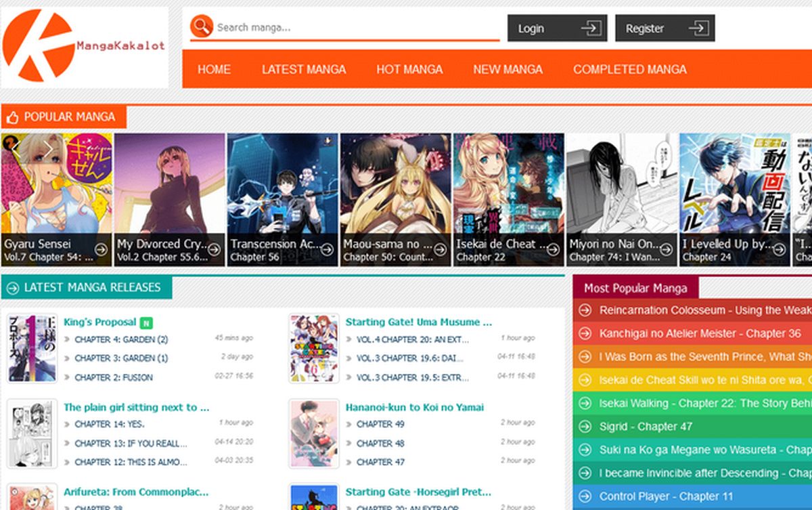Click the Login button
The width and height of the screenshot is (812, 510).
point(558,28)
